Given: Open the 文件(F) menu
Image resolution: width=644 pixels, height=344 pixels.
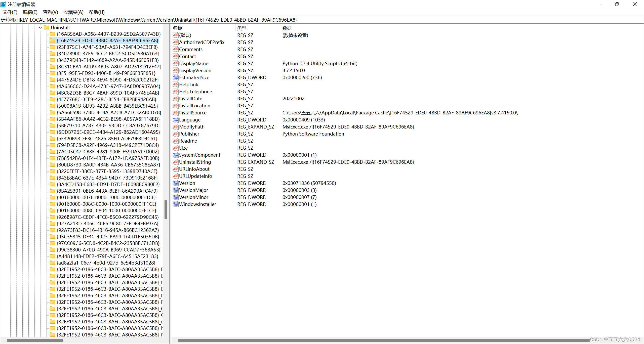Looking at the screenshot, I should (10, 12).
